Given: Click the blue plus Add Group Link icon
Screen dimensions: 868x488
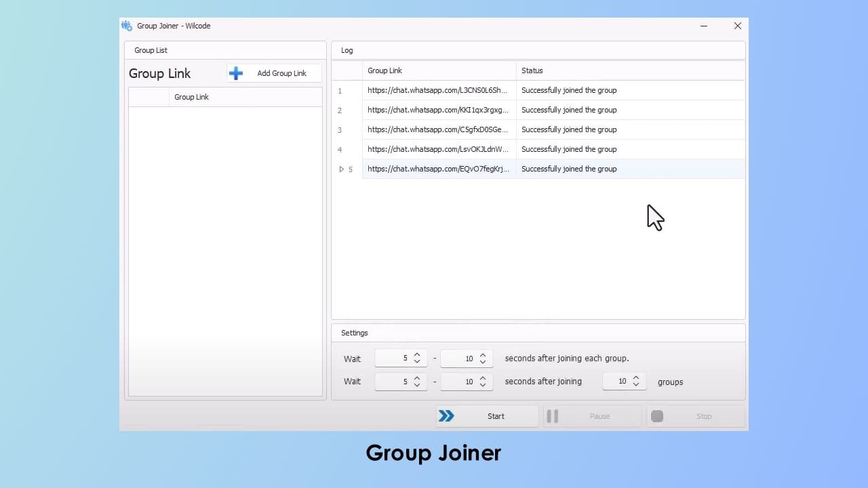Looking at the screenshot, I should tap(236, 73).
